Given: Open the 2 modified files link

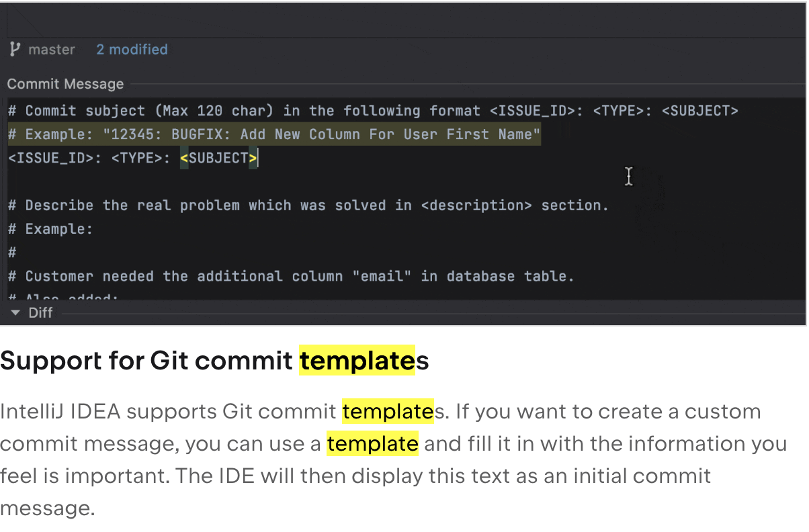Looking at the screenshot, I should click(132, 50).
